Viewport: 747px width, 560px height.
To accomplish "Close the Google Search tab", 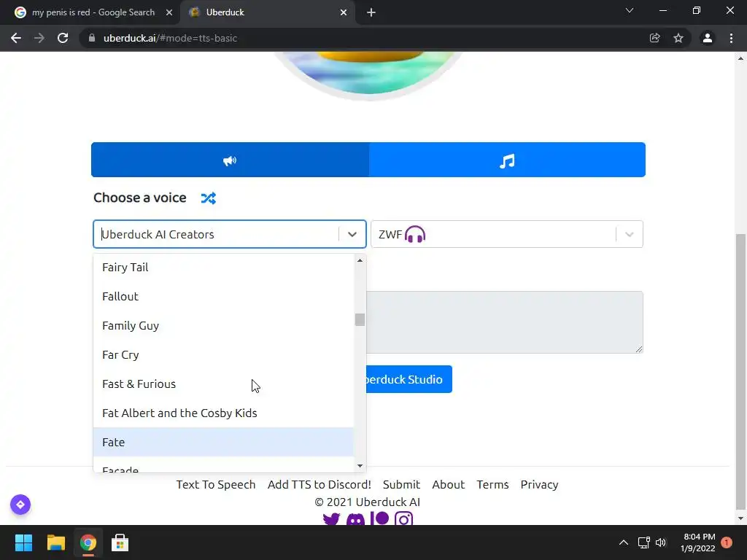I will pos(169,12).
